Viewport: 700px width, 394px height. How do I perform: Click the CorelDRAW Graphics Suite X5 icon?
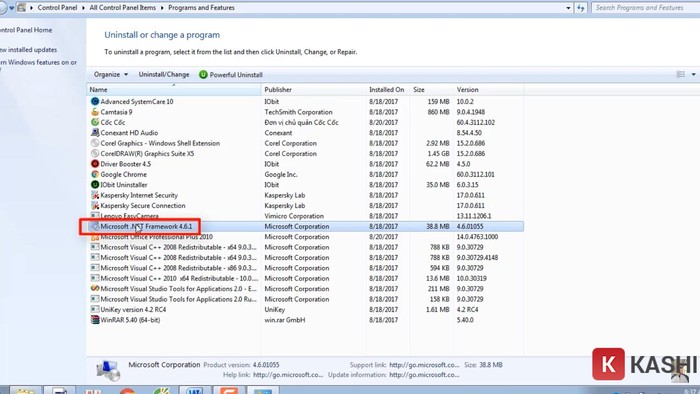click(95, 153)
